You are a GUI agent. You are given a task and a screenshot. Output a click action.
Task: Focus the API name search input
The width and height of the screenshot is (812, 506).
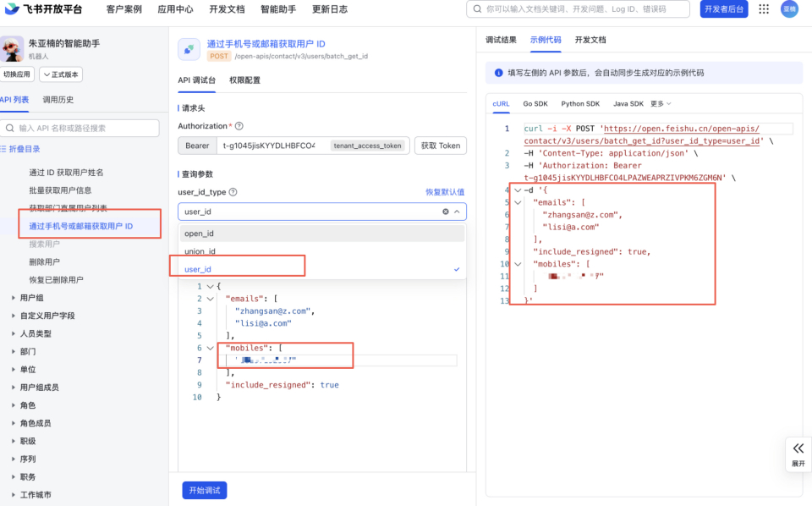tap(80, 128)
